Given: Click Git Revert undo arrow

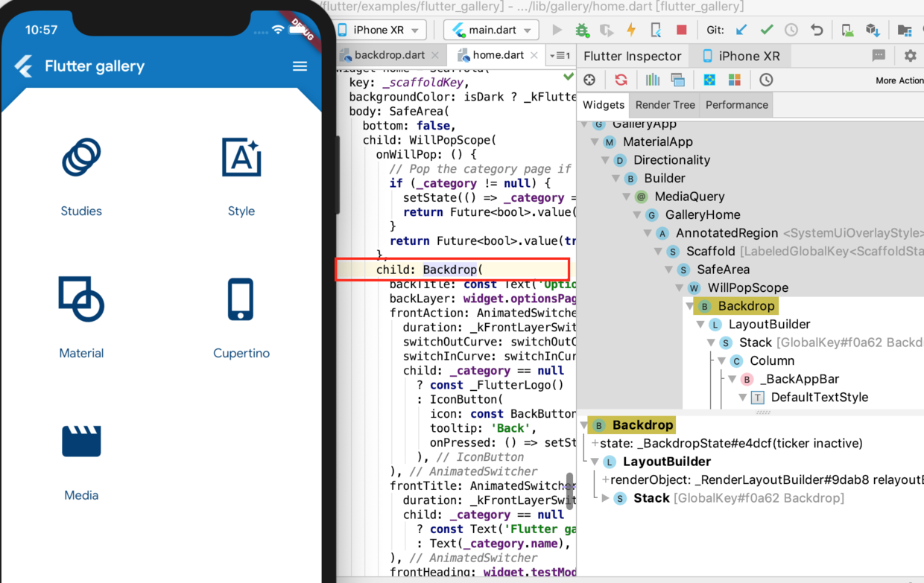Looking at the screenshot, I should tap(817, 30).
